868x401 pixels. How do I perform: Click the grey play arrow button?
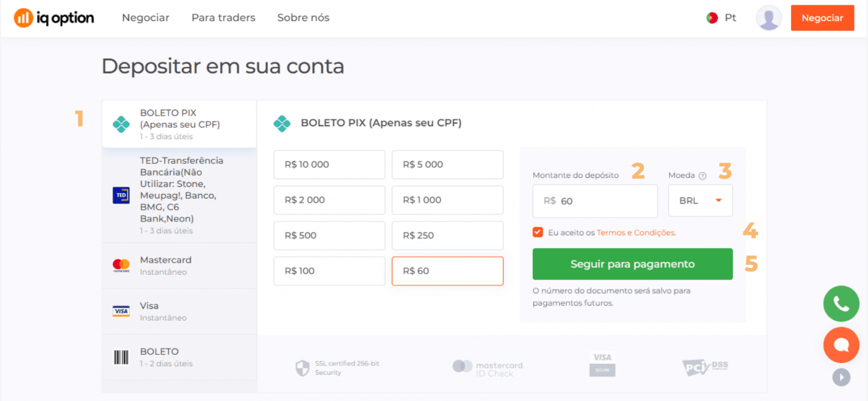[841, 377]
